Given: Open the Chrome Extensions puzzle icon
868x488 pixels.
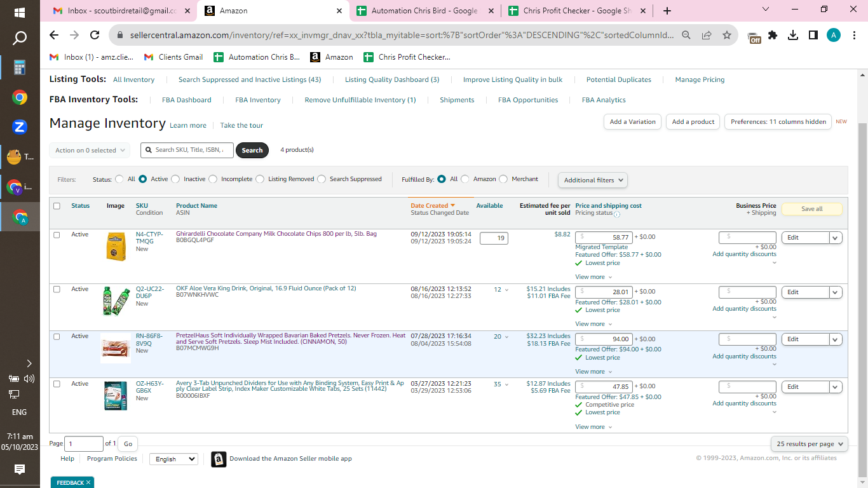Looking at the screenshot, I should (x=773, y=36).
